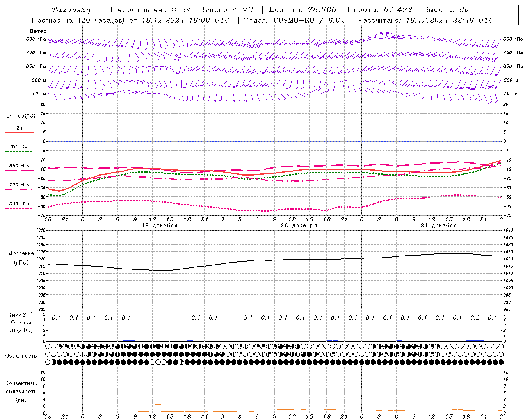Click the (мм/1ч.) precipitation unit label
The width and height of the screenshot is (525, 420).
tap(21, 330)
